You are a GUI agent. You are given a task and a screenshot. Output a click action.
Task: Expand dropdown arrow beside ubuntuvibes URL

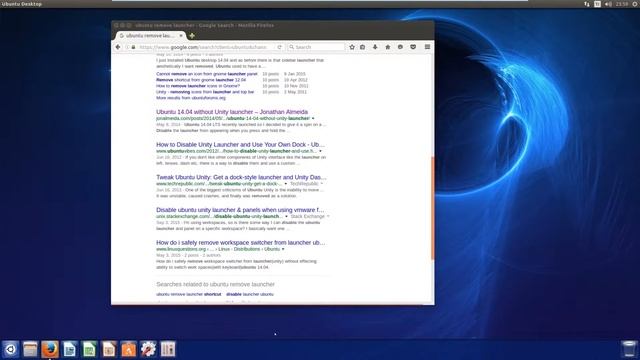(320, 151)
